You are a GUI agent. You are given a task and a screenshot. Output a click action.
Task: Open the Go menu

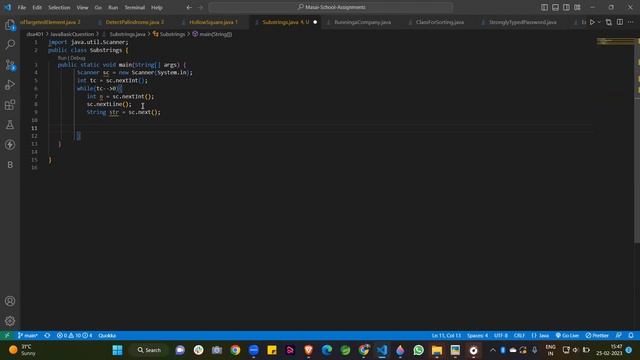click(98, 7)
